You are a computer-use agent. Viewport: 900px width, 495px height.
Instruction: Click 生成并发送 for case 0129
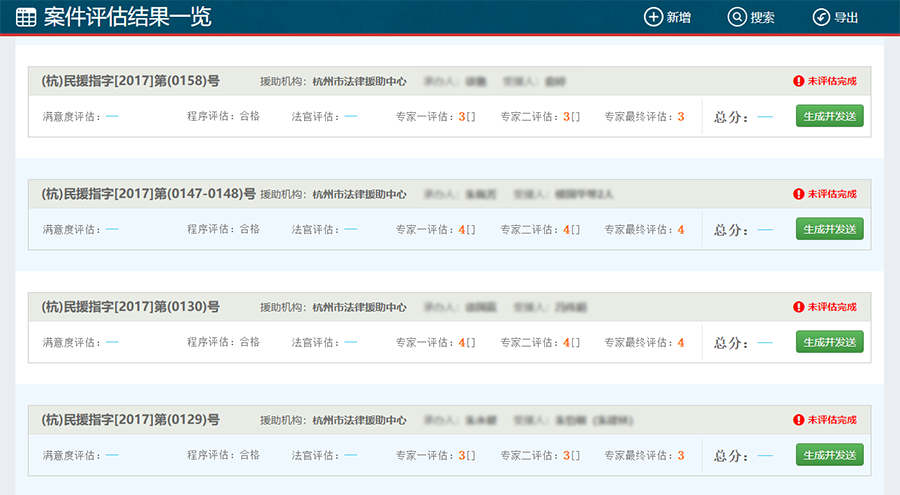829,455
